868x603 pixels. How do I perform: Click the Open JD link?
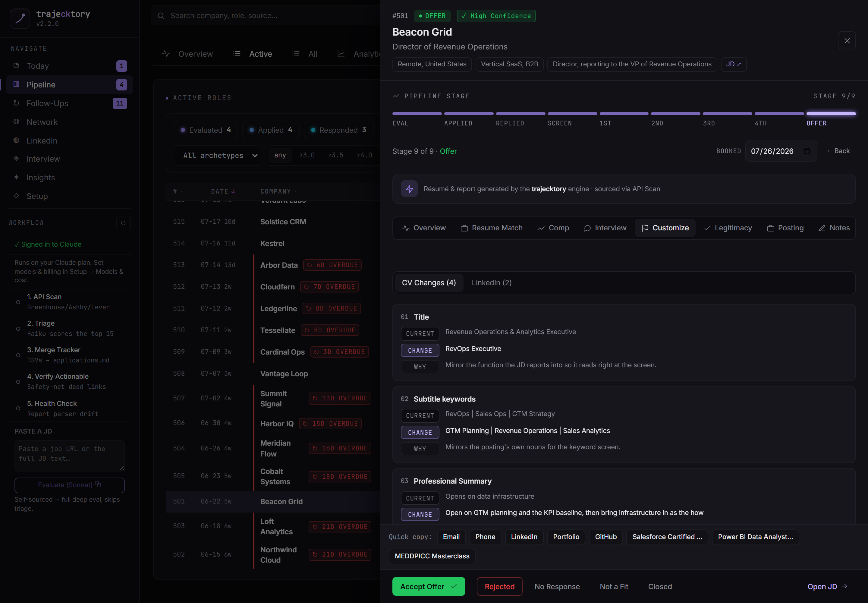(x=828, y=586)
